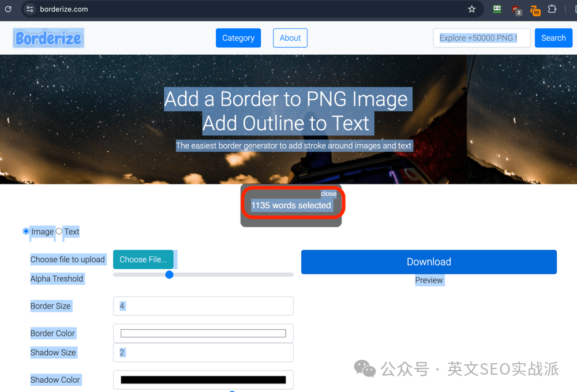Image resolution: width=577 pixels, height=392 pixels.
Task: Click the 'Add a Border to PNG Image' heading
Action: coord(286,99)
